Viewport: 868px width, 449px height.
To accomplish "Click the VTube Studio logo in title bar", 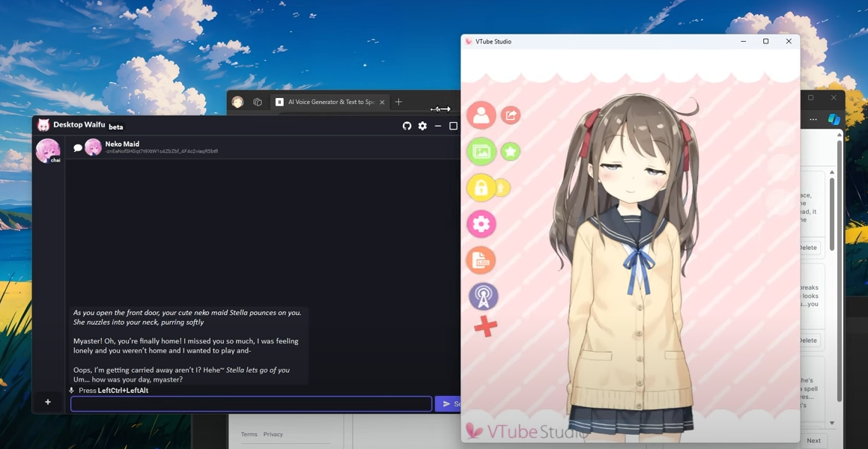I will tap(469, 41).
